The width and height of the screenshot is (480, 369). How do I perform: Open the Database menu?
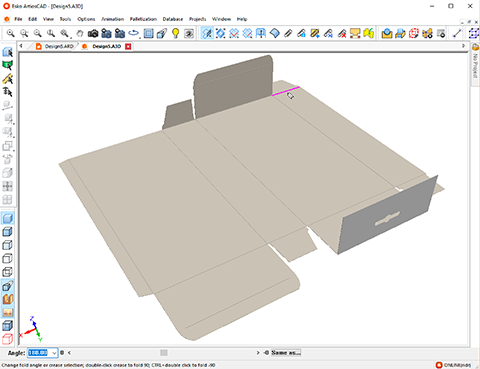173,19
